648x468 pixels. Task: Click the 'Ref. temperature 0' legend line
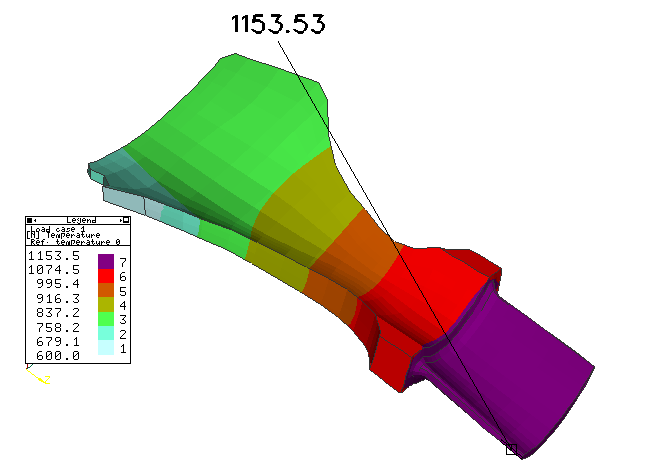[73, 241]
